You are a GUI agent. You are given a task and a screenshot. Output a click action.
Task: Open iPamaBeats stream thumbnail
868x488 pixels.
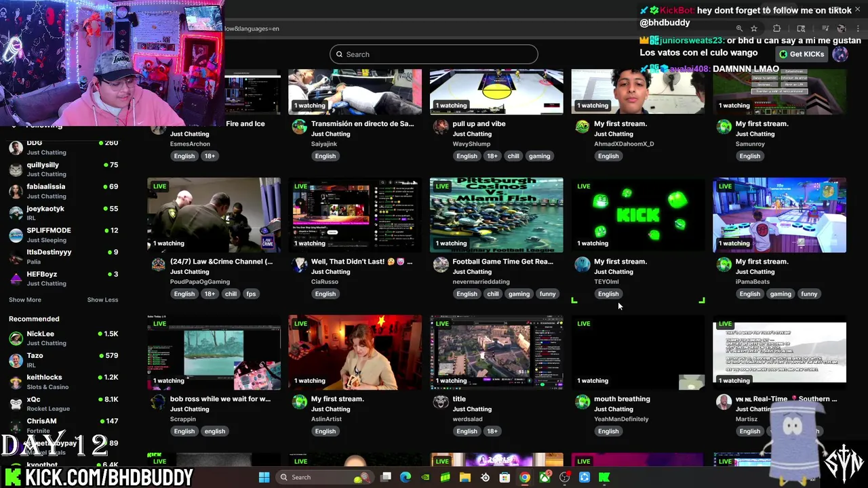pos(779,215)
